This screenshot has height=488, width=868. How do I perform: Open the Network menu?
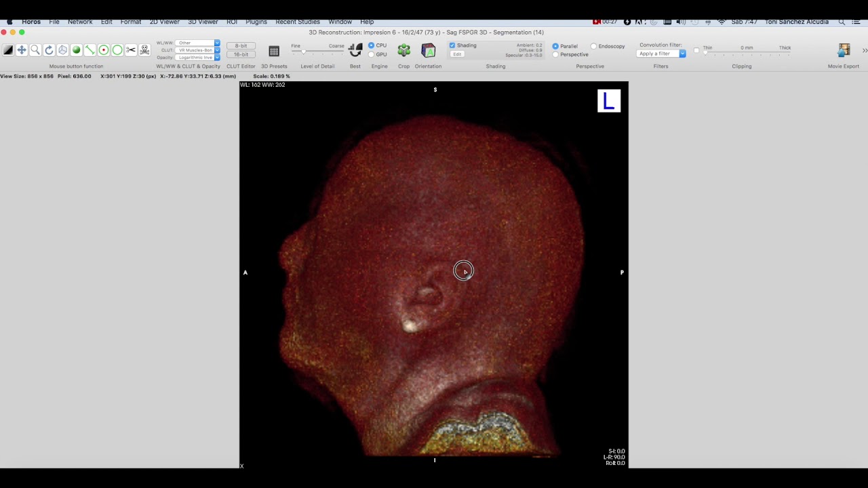[80, 22]
